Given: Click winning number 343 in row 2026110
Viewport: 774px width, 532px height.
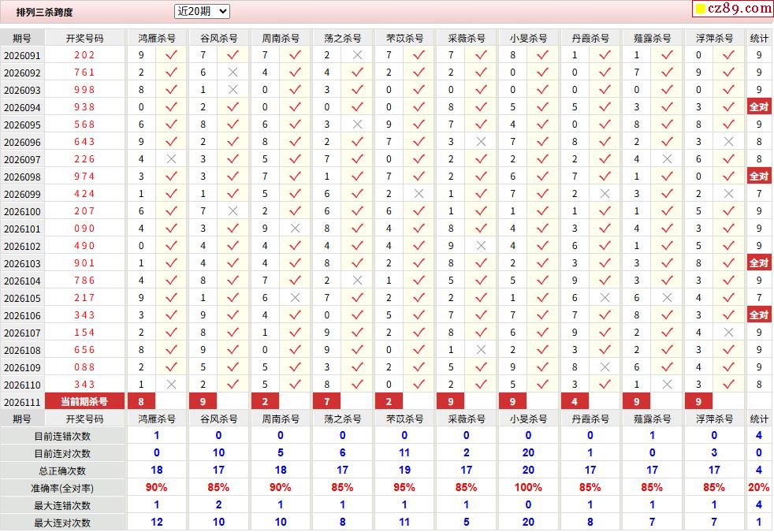Looking at the screenshot, I should (x=84, y=385).
